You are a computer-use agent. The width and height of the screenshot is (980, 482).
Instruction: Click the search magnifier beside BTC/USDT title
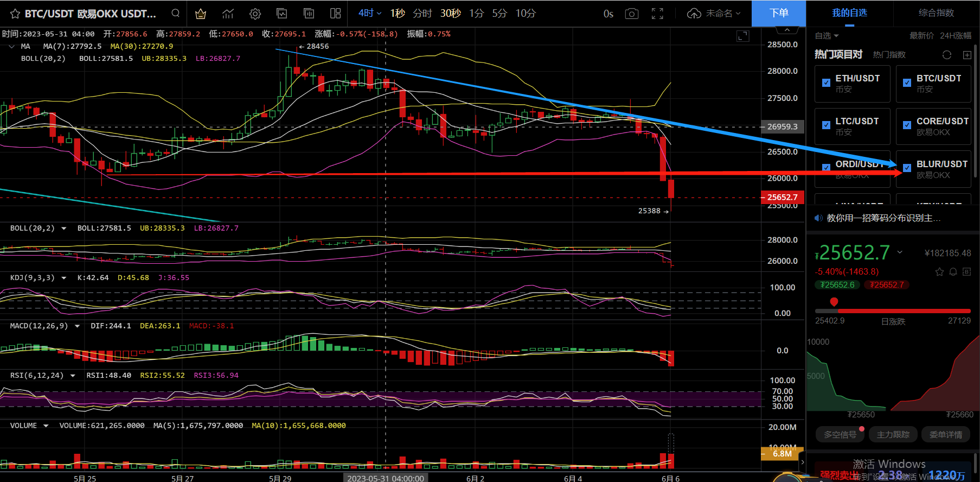[175, 13]
